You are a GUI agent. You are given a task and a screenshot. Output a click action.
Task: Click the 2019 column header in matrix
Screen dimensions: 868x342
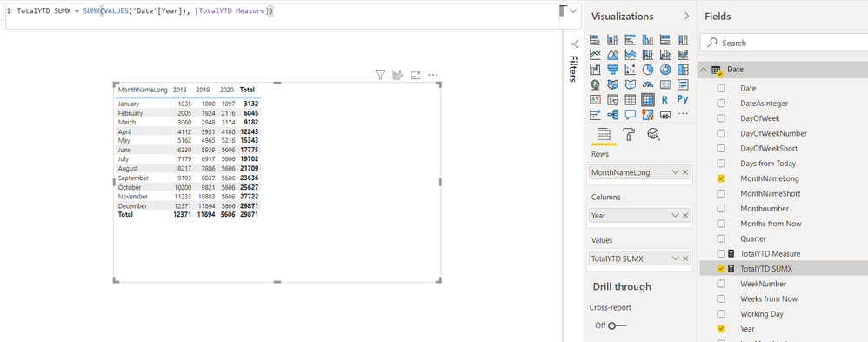(x=203, y=90)
